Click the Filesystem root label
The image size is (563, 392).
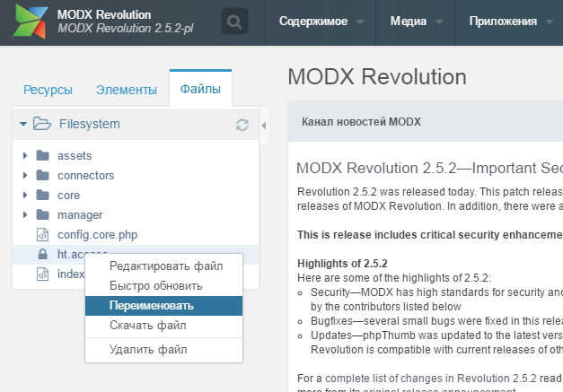(x=90, y=124)
